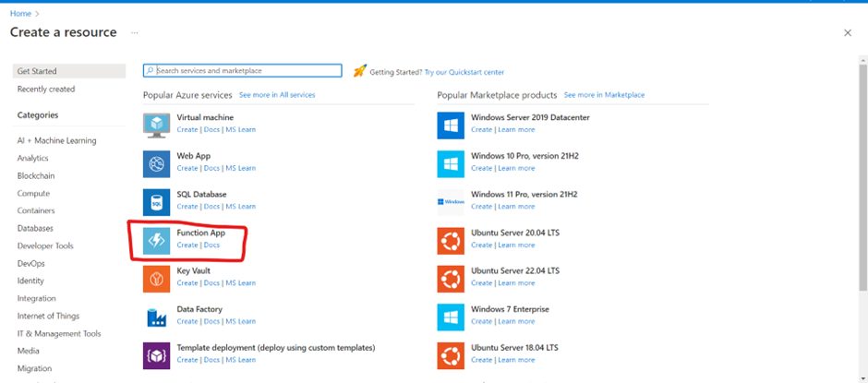This screenshot has height=383, width=868.
Task: Click Create under Virtual machine
Action: coord(187,129)
